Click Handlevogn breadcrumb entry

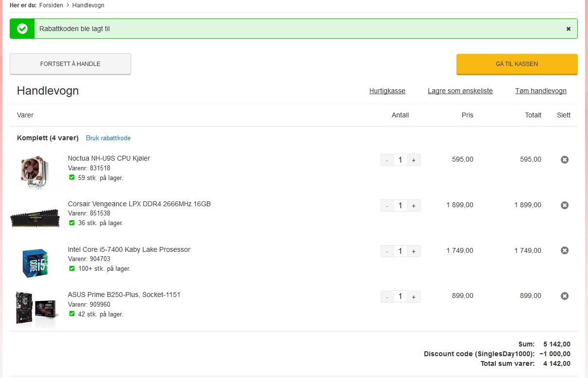[88, 5]
